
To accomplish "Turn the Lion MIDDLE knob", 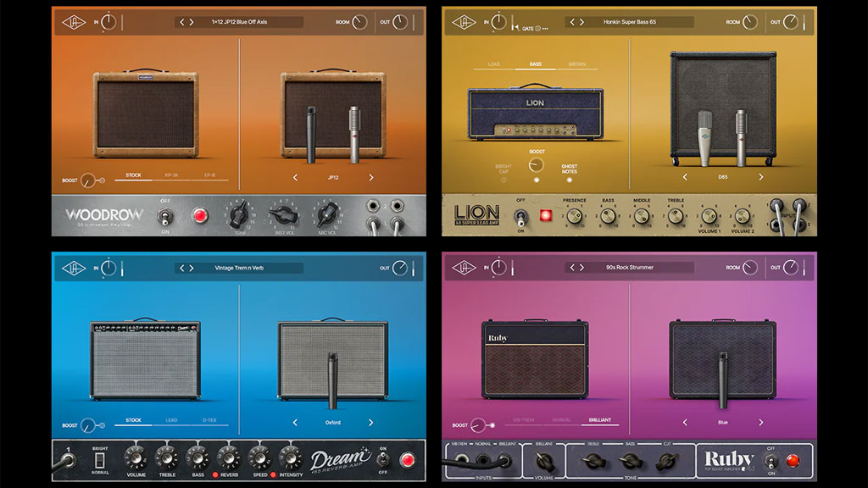I will click(642, 216).
